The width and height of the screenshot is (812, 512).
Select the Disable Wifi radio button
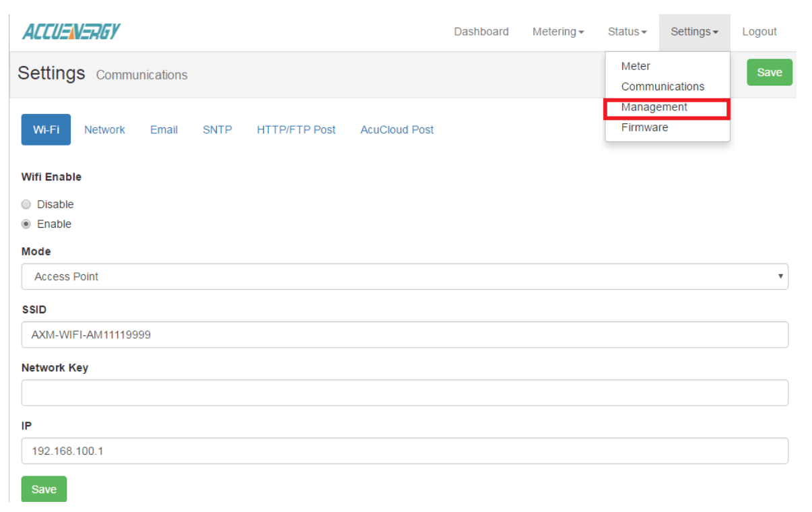(26, 204)
